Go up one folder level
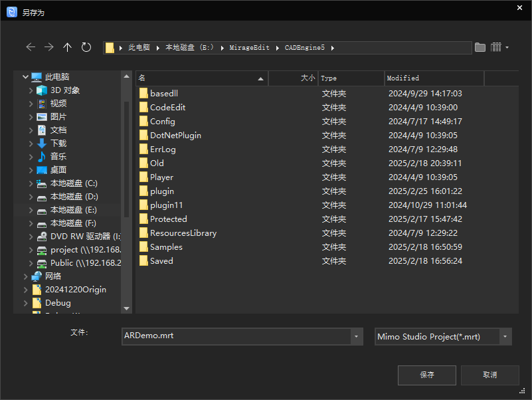Viewport: 532px width, 400px height. [x=67, y=47]
